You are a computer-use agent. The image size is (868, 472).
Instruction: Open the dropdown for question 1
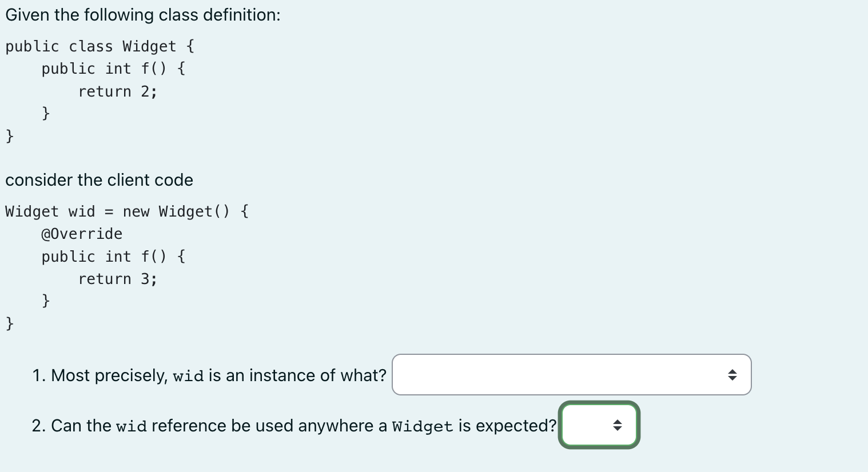(571, 375)
